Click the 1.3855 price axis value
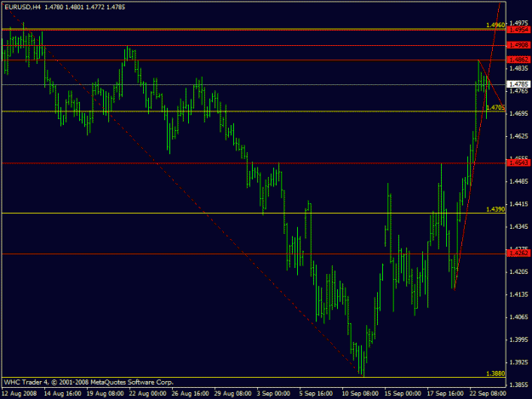 click(x=519, y=385)
